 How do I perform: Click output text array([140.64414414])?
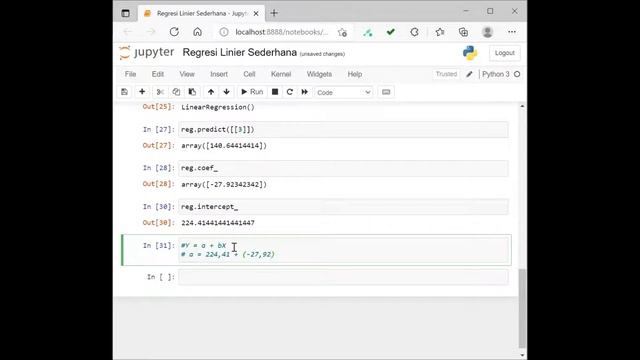224,146
